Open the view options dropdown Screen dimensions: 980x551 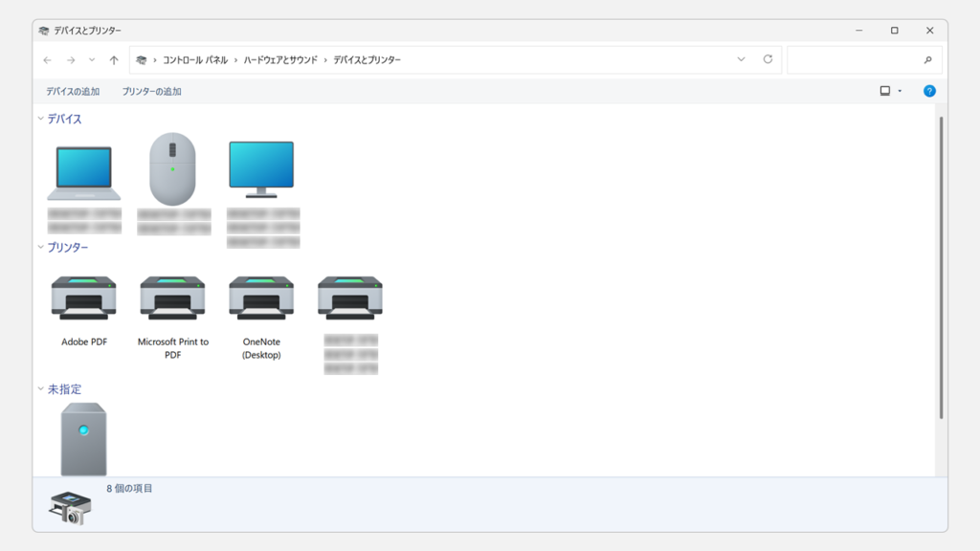click(x=900, y=91)
